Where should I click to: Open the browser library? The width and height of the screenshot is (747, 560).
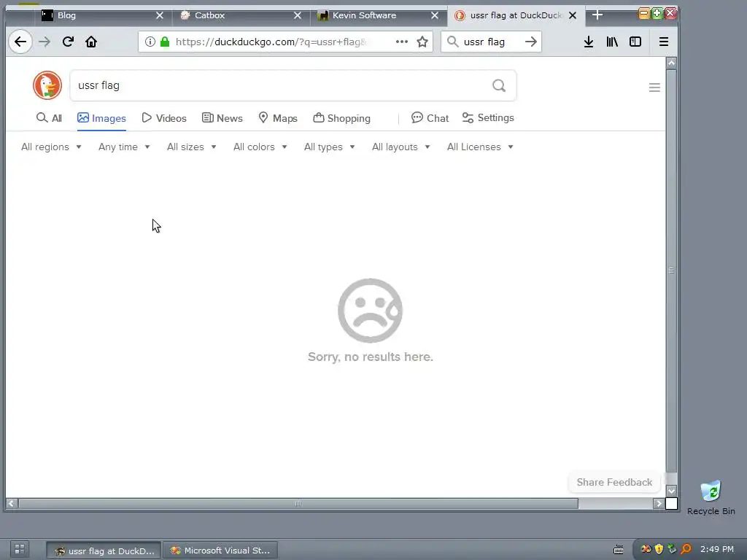pyautogui.click(x=612, y=42)
